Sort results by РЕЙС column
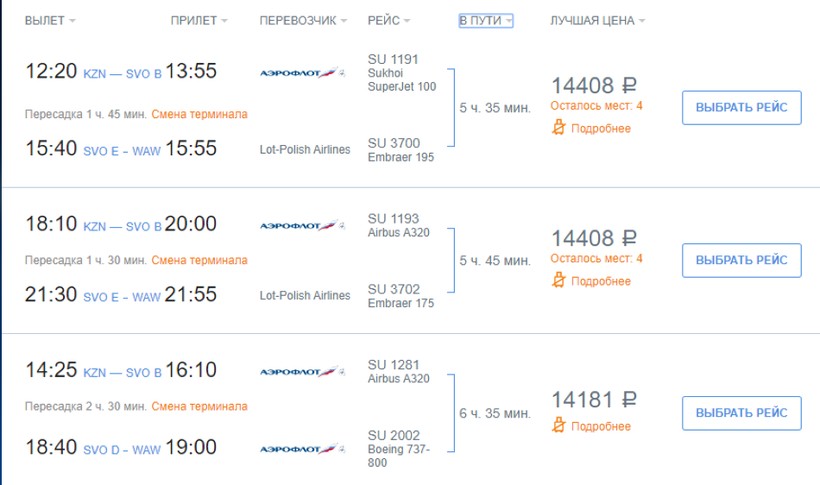Screen dimensions: 820x485 pos(389,21)
